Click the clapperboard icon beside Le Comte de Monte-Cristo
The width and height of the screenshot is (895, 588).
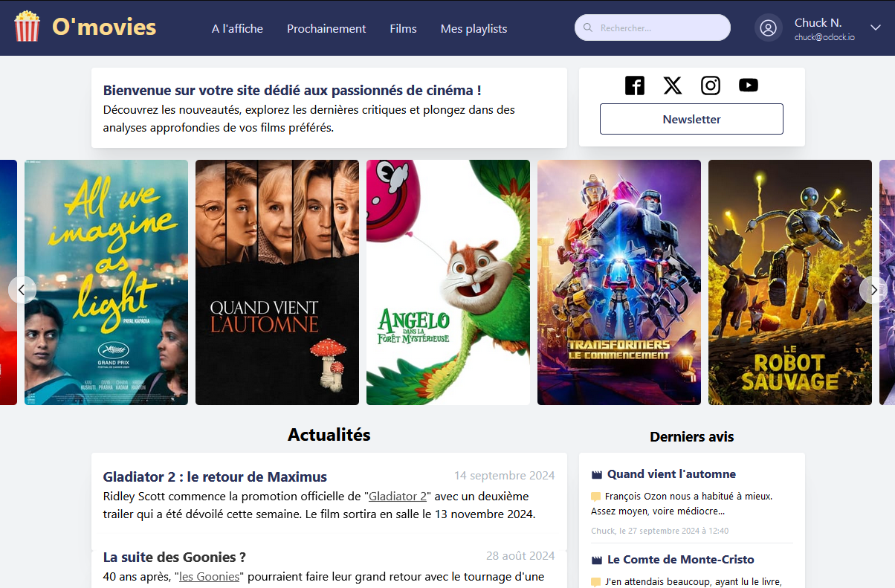(x=596, y=560)
